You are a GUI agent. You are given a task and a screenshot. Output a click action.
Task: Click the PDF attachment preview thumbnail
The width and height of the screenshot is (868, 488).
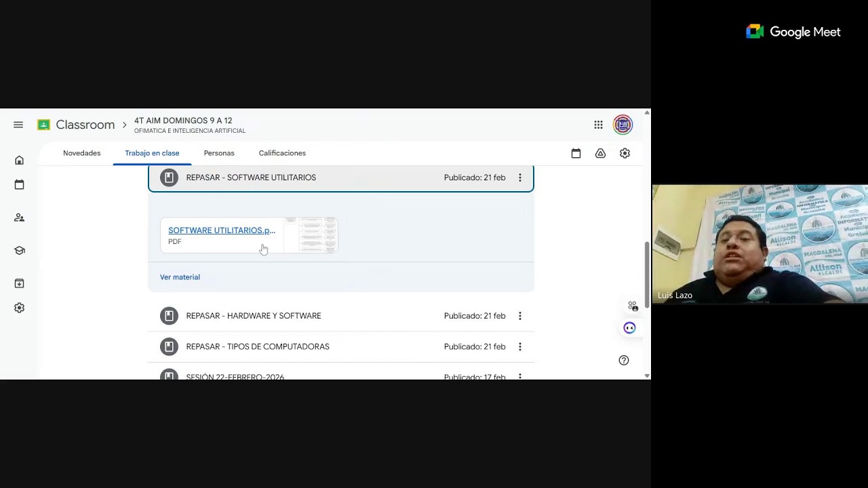pyautogui.click(x=311, y=235)
